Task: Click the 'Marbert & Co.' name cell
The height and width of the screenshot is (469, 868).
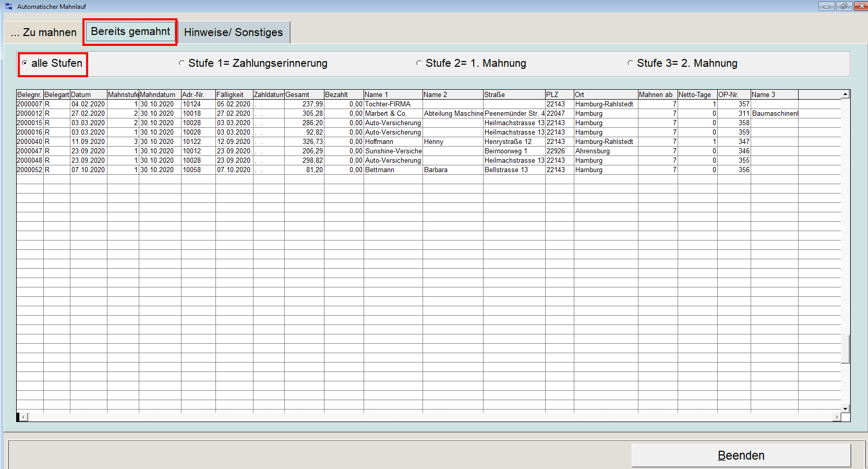Action: [393, 114]
